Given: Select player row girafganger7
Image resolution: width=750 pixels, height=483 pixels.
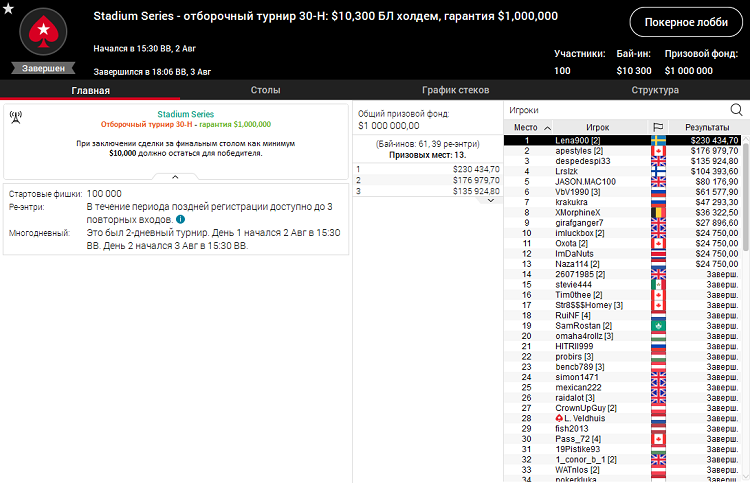Looking at the screenshot, I should 622,223.
